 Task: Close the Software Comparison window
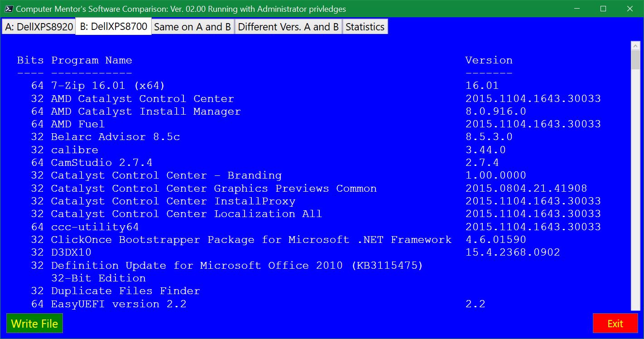tap(629, 9)
